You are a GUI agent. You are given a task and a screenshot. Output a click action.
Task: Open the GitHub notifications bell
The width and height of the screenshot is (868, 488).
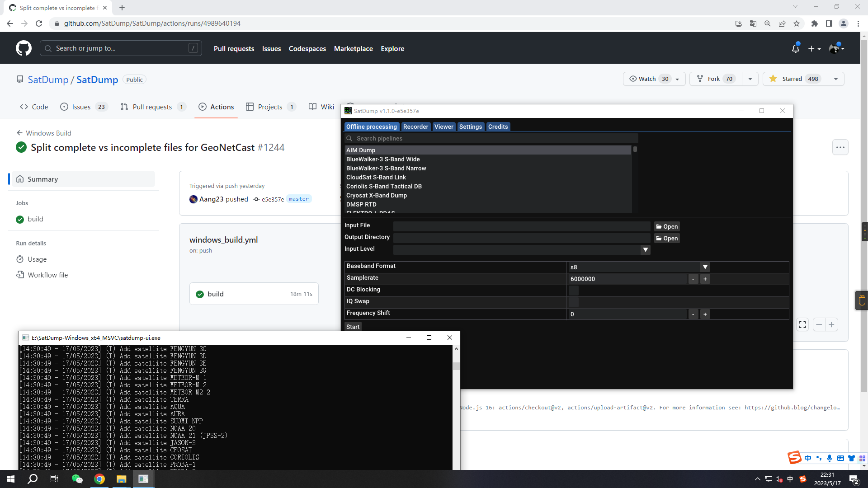[795, 48]
